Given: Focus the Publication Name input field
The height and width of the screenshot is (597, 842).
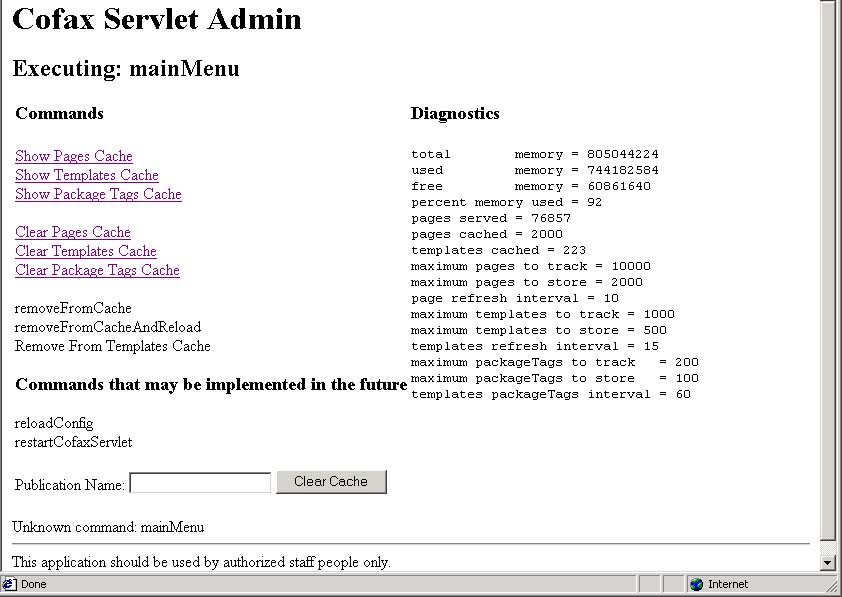Looking at the screenshot, I should 200,483.
